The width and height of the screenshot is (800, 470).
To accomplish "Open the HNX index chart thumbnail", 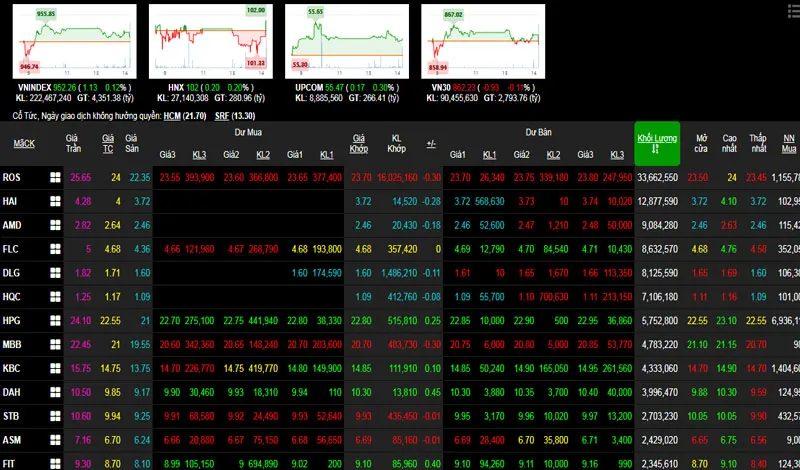I will tap(211, 41).
